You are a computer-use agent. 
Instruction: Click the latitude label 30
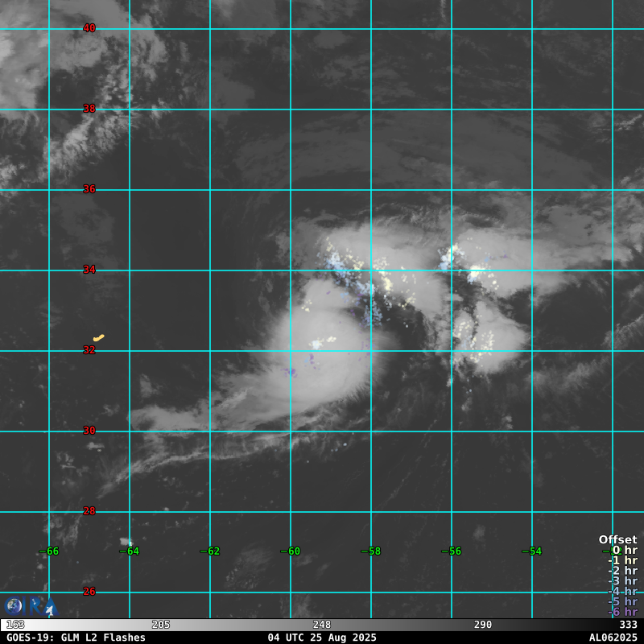pos(89,431)
